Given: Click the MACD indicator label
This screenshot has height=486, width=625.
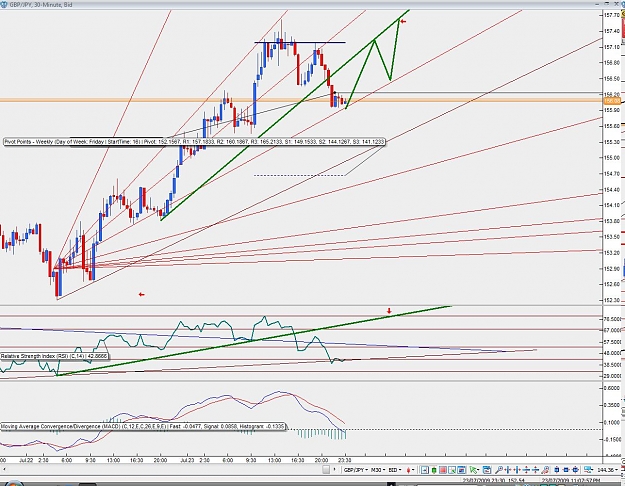Looking at the screenshot, I should tap(143, 427).
